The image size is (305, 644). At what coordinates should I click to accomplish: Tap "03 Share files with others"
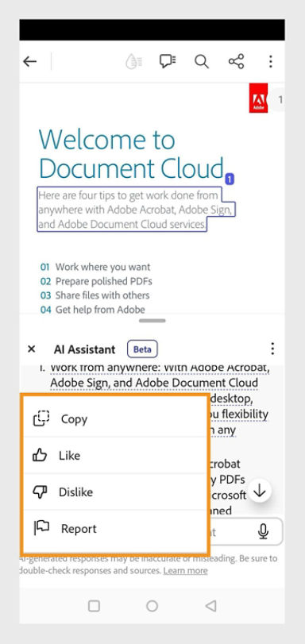tap(95, 295)
